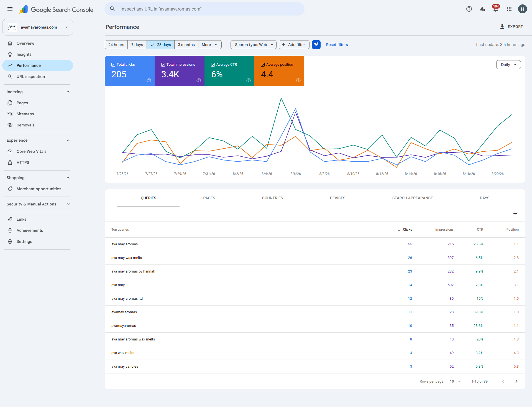Uncheck the Total impressions checkbox

[x=163, y=65]
